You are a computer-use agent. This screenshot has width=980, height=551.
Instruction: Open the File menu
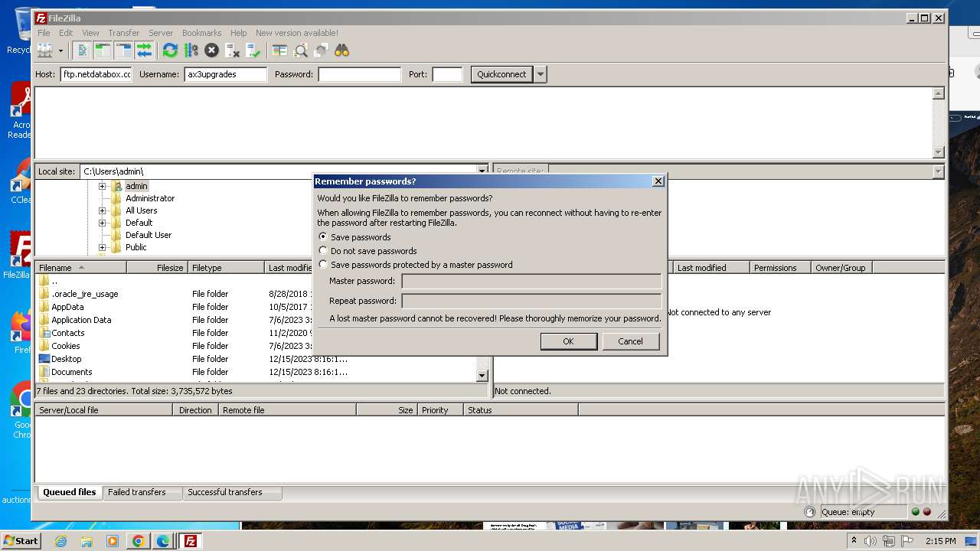click(44, 33)
